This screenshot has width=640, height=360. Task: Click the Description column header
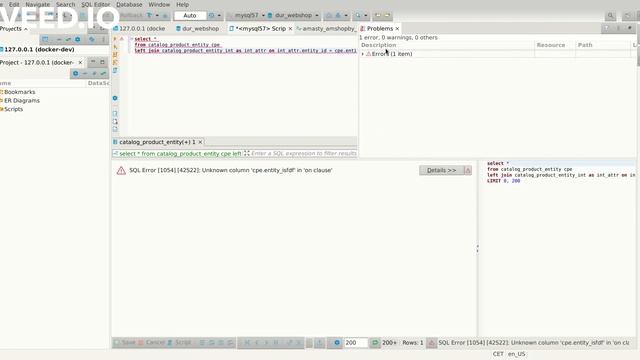[x=378, y=45]
